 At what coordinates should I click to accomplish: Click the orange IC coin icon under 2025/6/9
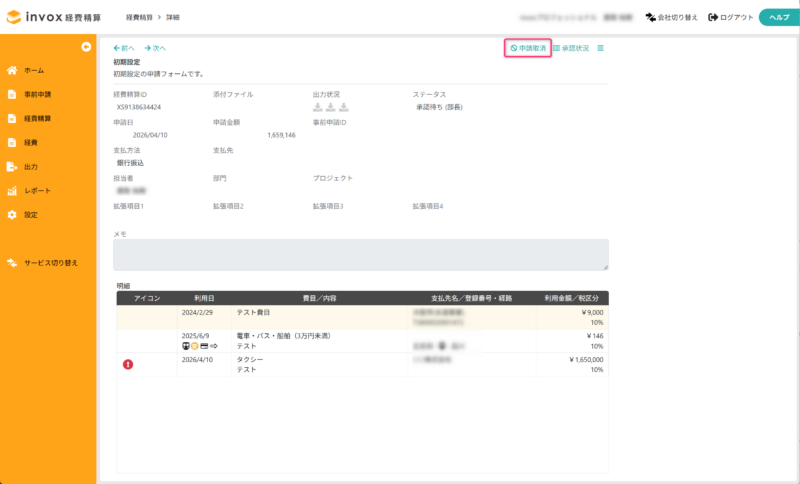coord(195,346)
